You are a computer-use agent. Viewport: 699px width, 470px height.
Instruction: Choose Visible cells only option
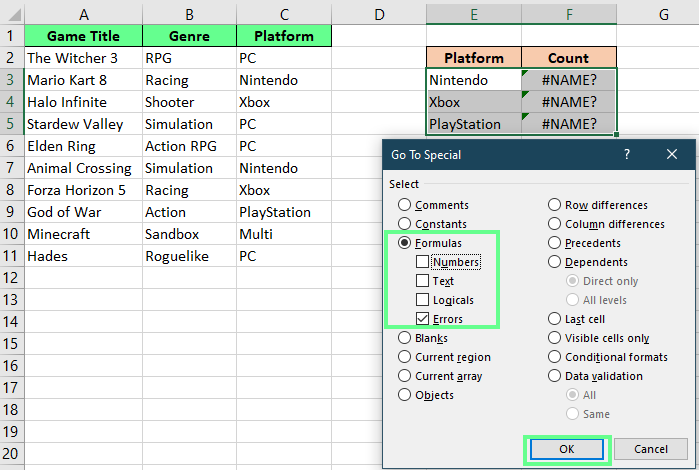coord(555,338)
